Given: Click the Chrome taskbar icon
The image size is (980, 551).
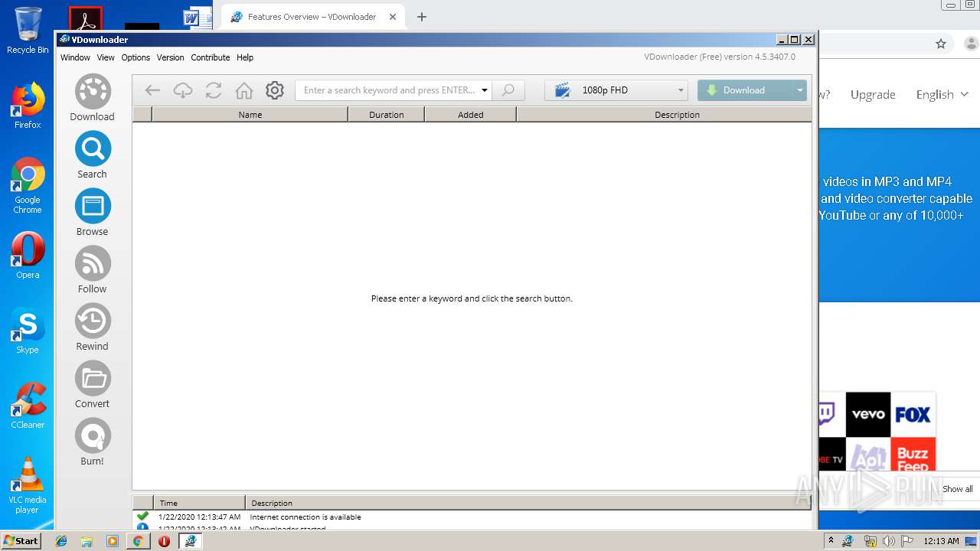Looking at the screenshot, I should (x=138, y=541).
